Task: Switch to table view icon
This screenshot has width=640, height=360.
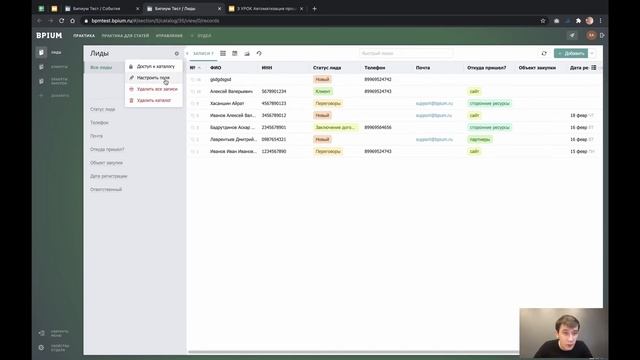Action: [x=223, y=53]
